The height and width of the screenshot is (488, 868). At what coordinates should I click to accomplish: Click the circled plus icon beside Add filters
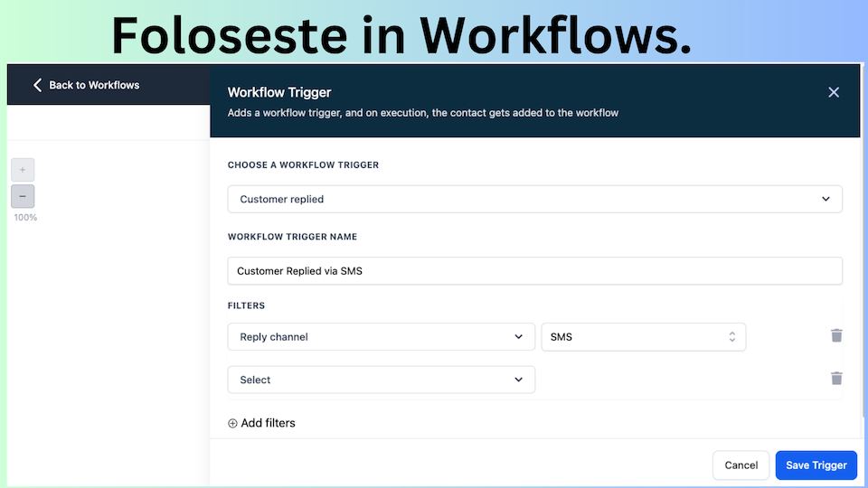pyautogui.click(x=232, y=423)
